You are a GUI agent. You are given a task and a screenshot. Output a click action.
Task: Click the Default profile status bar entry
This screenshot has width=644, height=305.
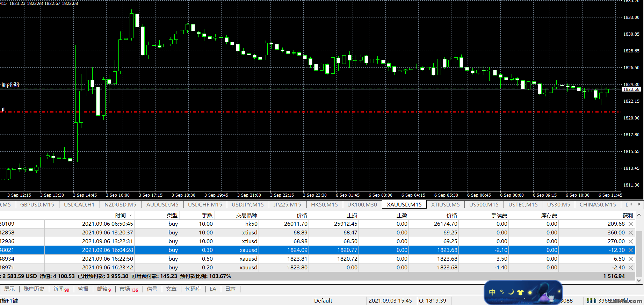point(323,300)
